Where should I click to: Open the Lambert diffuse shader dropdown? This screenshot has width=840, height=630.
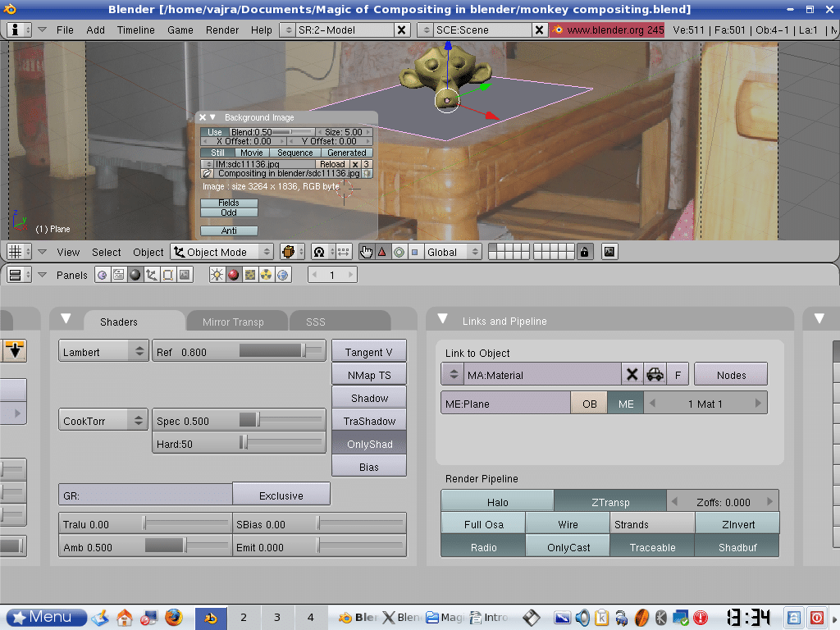pos(103,352)
